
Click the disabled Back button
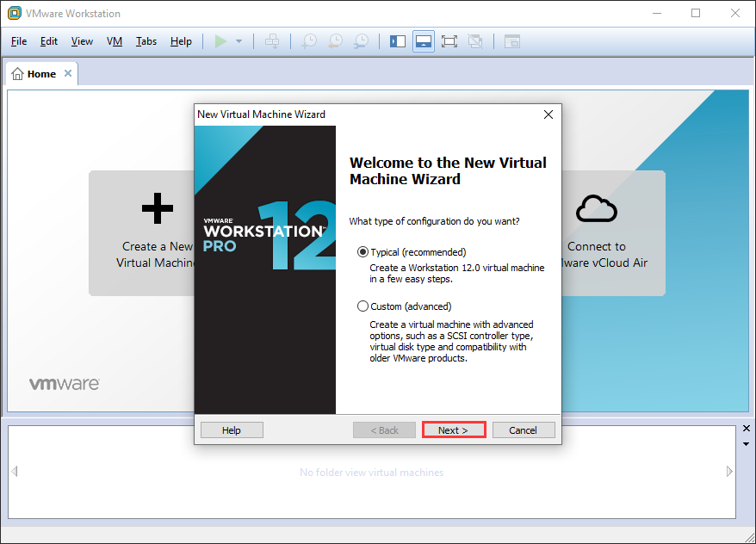384,430
